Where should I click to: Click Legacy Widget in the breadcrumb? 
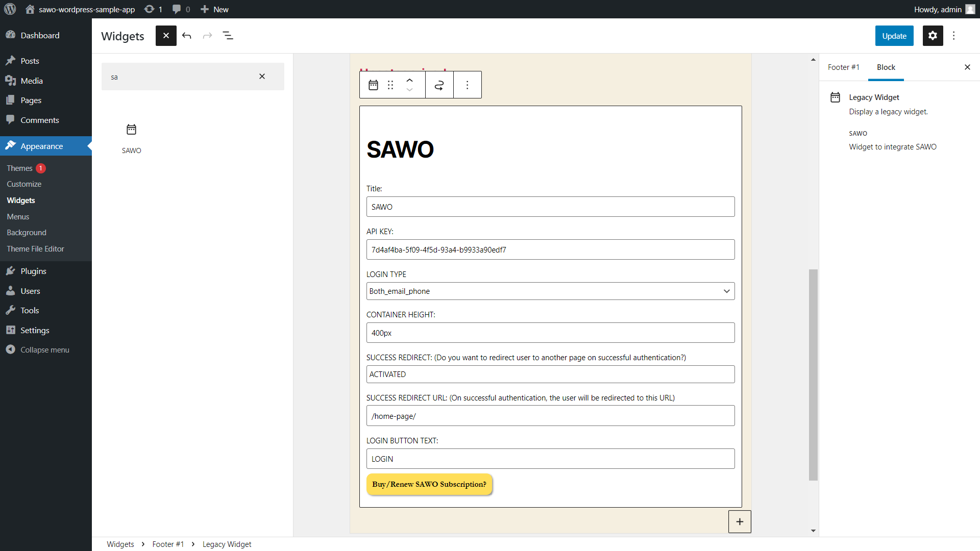point(227,544)
